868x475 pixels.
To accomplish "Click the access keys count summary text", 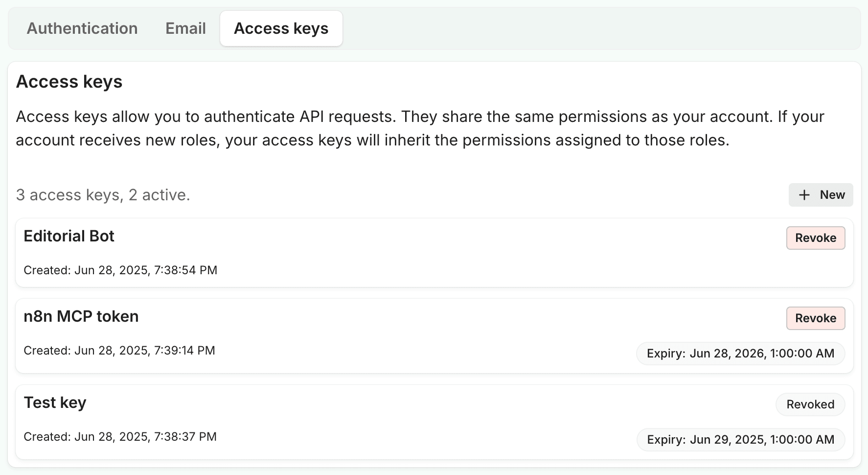I will 103,195.
